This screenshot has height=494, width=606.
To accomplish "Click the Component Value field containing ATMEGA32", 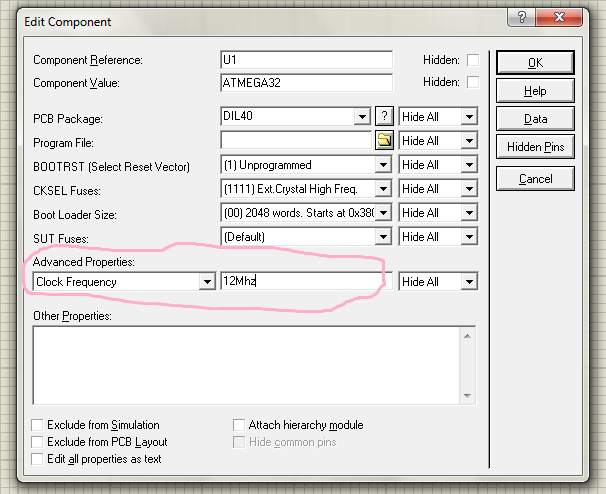I will point(306,83).
